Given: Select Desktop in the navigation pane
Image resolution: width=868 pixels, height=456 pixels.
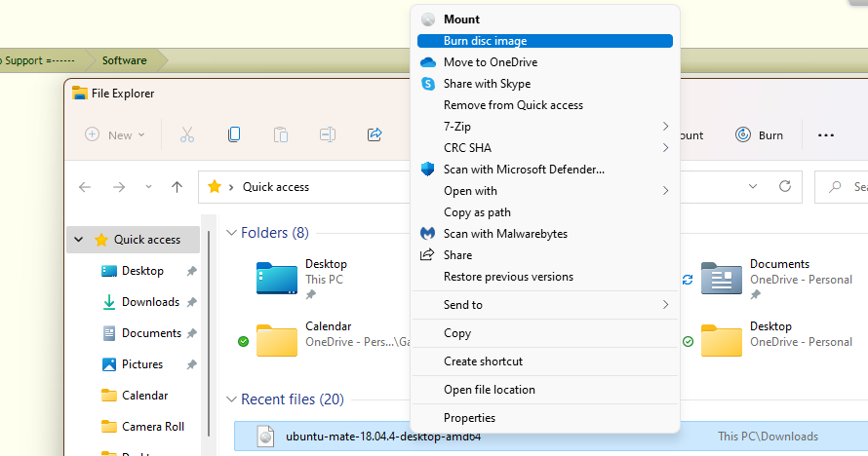Looking at the screenshot, I should [142, 271].
